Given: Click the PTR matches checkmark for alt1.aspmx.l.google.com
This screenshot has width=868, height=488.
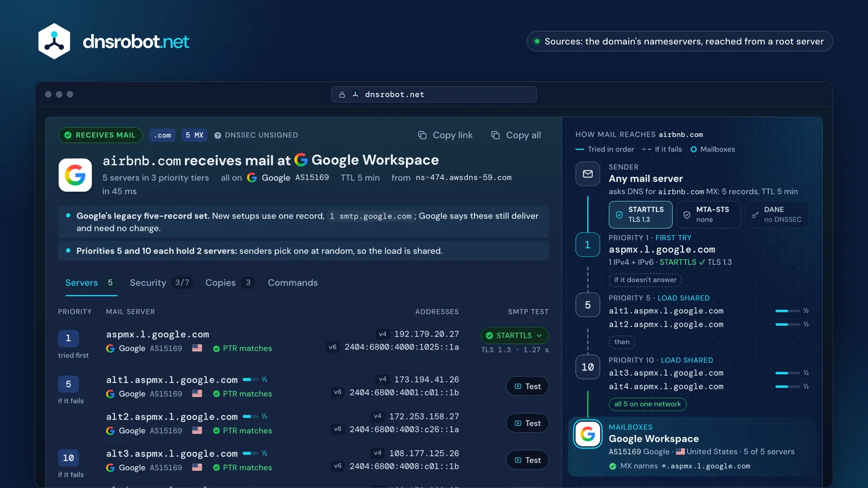Looking at the screenshot, I should tap(216, 394).
